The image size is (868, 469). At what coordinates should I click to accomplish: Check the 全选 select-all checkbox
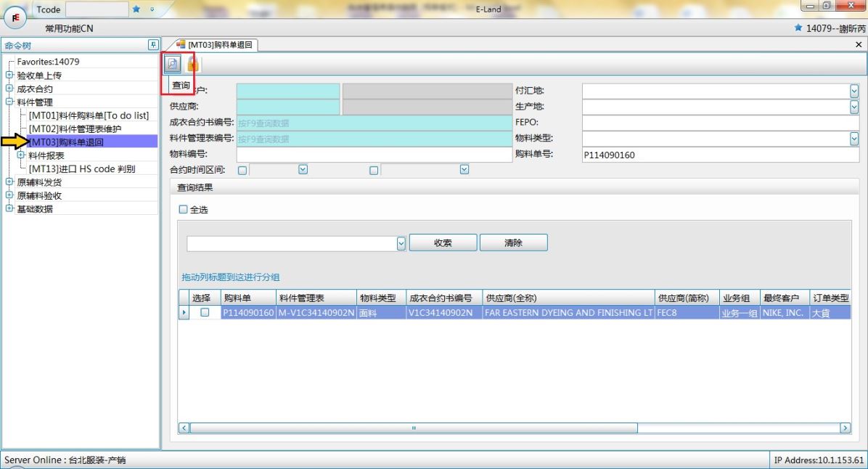[x=183, y=210]
